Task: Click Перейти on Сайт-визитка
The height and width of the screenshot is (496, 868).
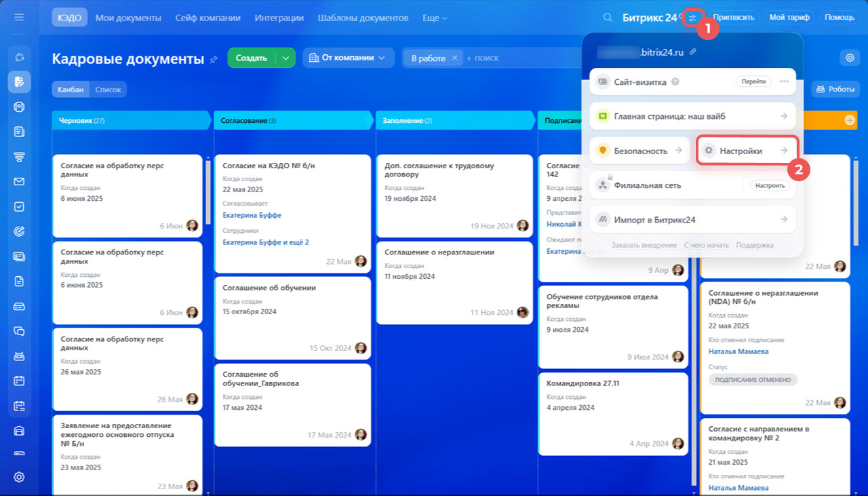Action: 753,81
